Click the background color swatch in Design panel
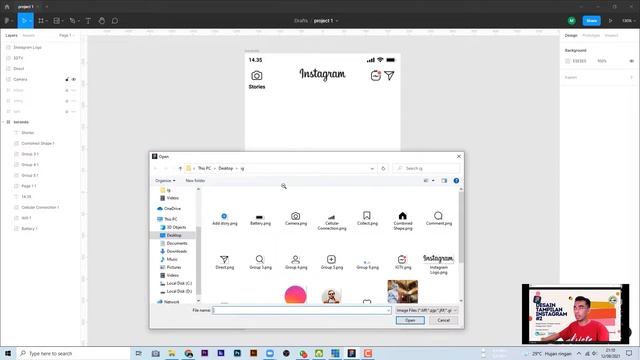Screen dimensions: 640x360 click(567, 61)
